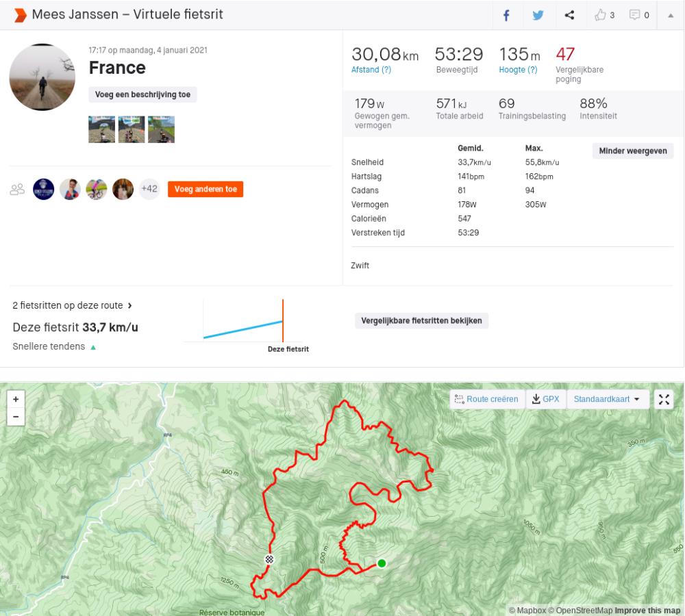
Task: Open 'Vergelijkbare fietsritten bekijken'
Action: tap(421, 320)
